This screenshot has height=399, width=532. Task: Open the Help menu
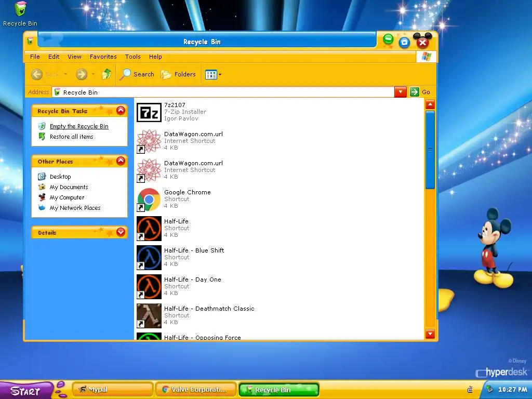[x=155, y=57]
